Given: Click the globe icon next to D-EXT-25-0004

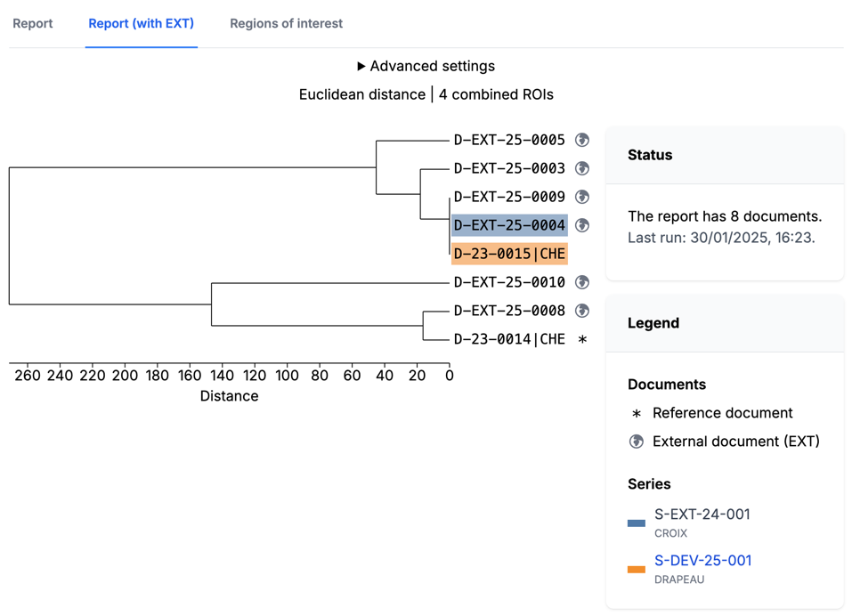Looking at the screenshot, I should (582, 225).
